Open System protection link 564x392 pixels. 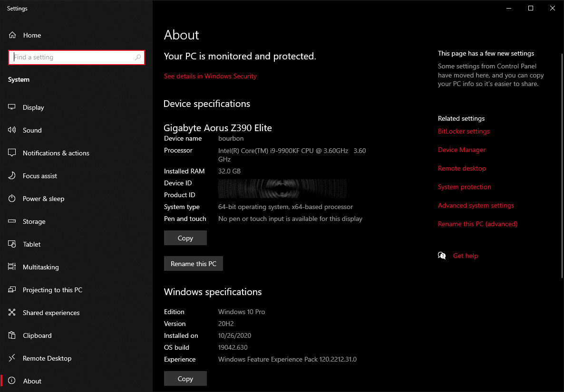click(464, 187)
